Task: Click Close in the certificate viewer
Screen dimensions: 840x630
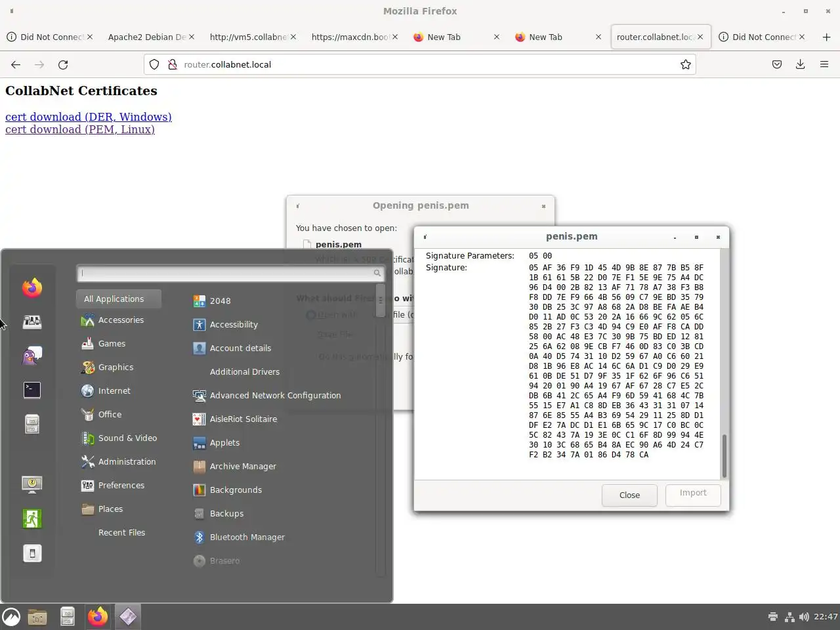Action: 629,495
